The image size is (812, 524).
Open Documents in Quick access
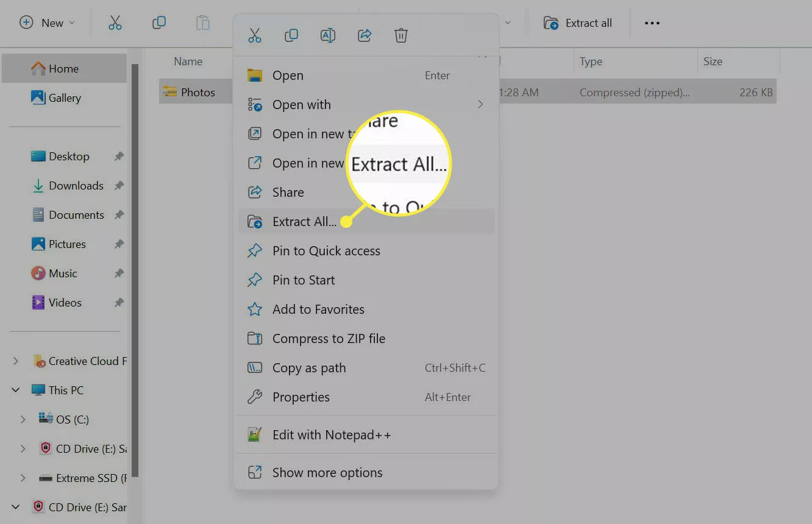coord(68,215)
